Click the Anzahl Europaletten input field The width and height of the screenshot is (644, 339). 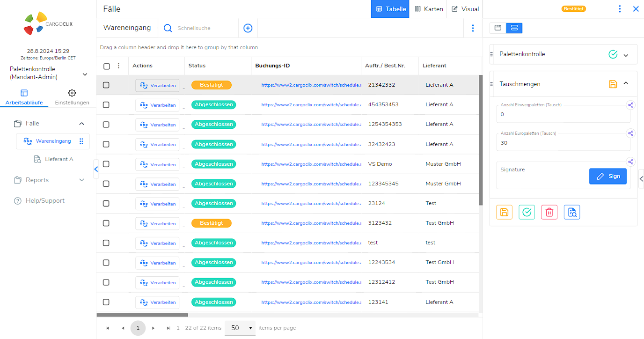click(x=563, y=143)
